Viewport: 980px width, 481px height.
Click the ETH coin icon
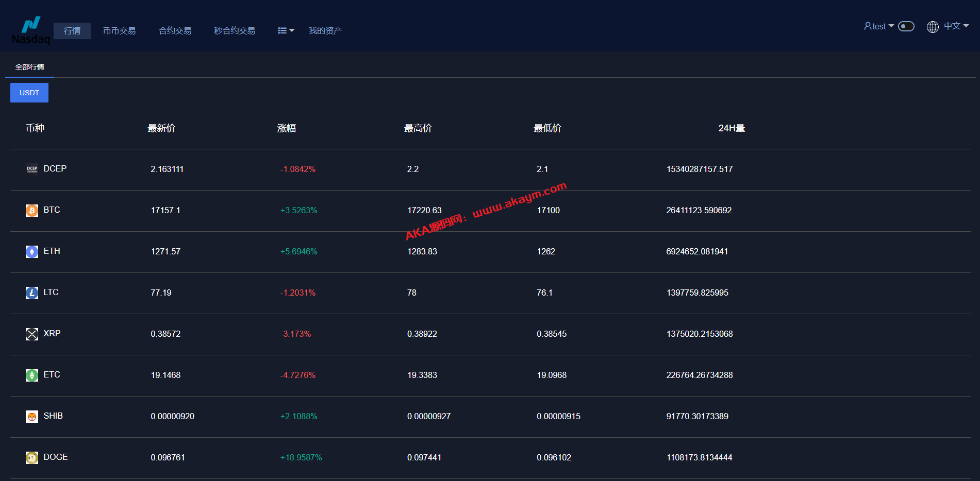click(32, 251)
